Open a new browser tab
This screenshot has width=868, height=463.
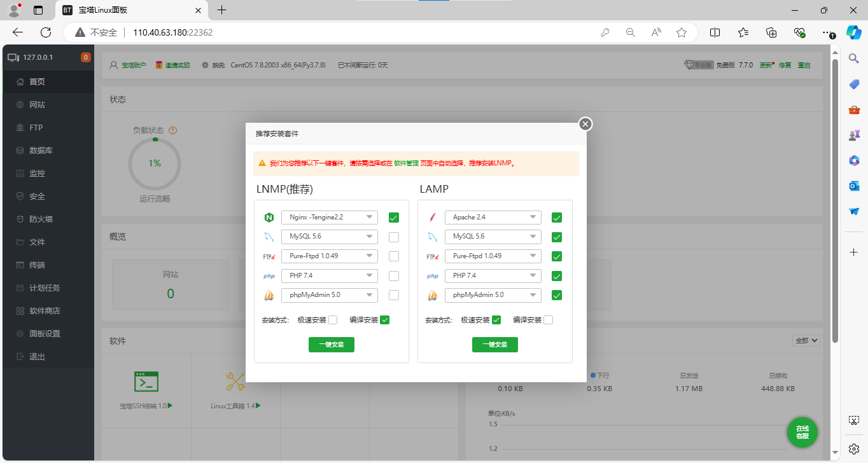click(x=221, y=10)
